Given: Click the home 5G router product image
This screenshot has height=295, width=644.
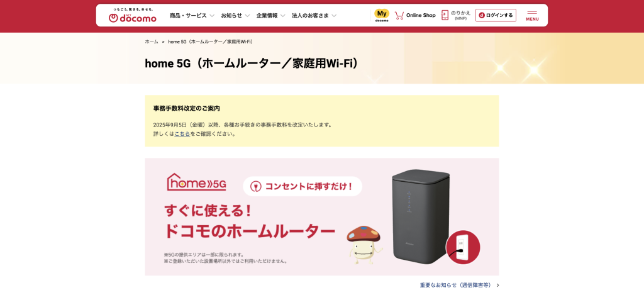Looking at the screenshot, I should click(419, 217).
